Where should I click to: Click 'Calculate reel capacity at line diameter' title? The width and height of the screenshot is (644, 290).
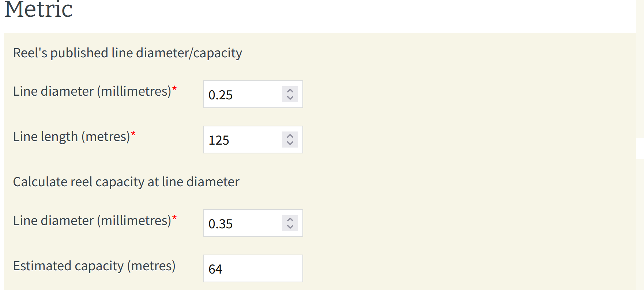pyautogui.click(x=126, y=182)
